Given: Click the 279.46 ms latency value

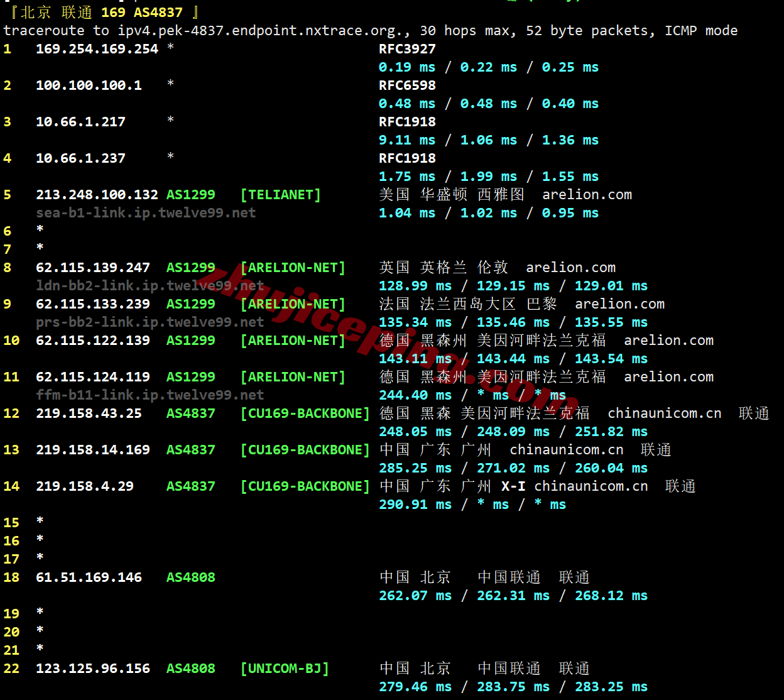Looking at the screenshot, I should point(415,687).
